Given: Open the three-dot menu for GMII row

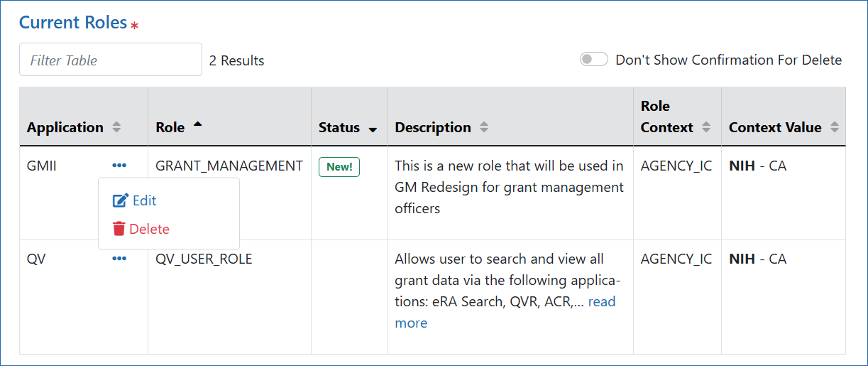Looking at the screenshot, I should [x=119, y=166].
